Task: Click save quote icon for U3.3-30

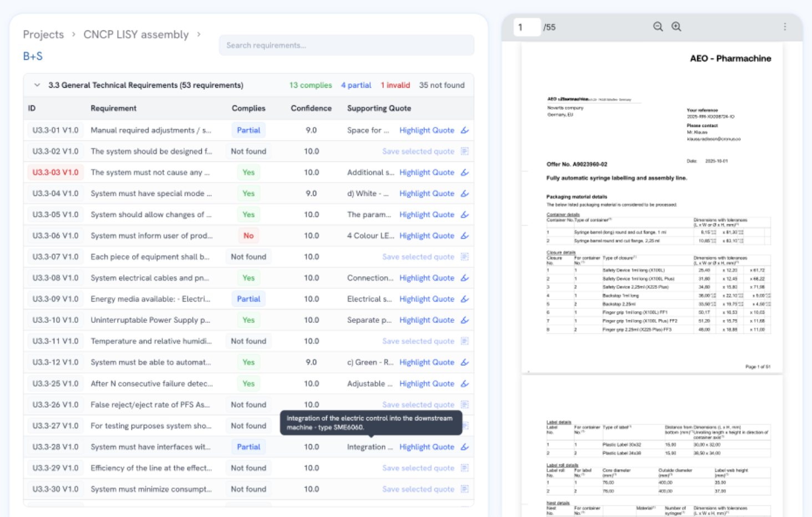Action: (465, 489)
